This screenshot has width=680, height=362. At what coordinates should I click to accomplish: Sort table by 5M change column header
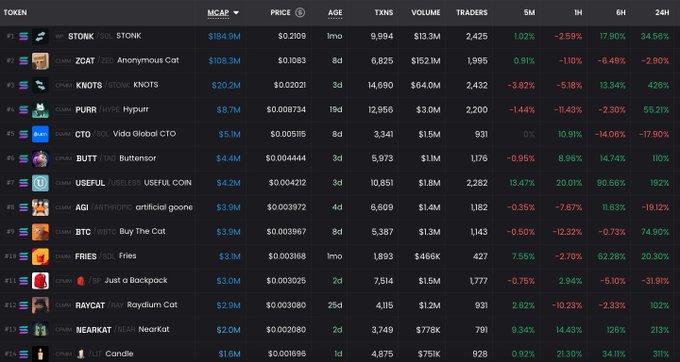click(x=529, y=13)
